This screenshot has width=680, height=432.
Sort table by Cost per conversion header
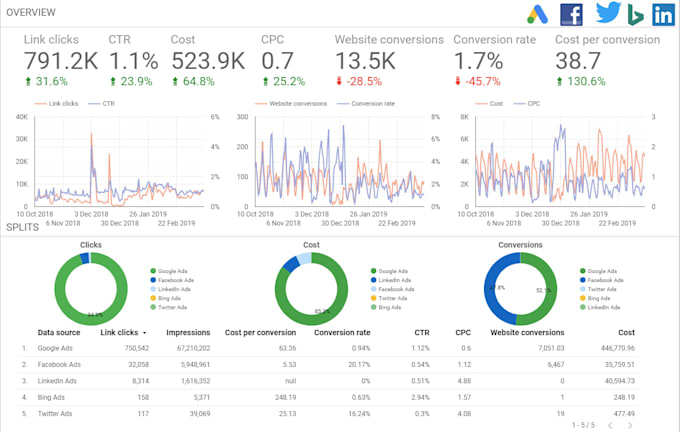[260, 333]
